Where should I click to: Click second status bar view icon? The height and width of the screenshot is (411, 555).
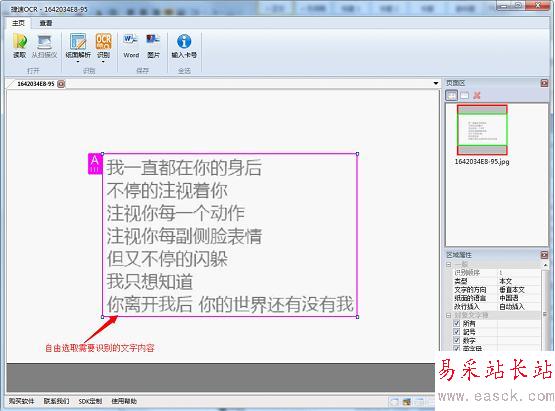[x=407, y=401]
